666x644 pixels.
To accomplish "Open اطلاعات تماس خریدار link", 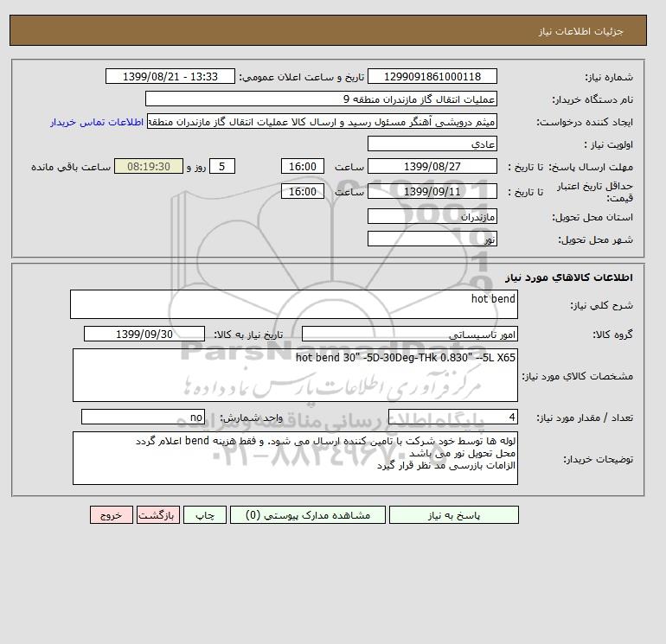I will [97, 122].
